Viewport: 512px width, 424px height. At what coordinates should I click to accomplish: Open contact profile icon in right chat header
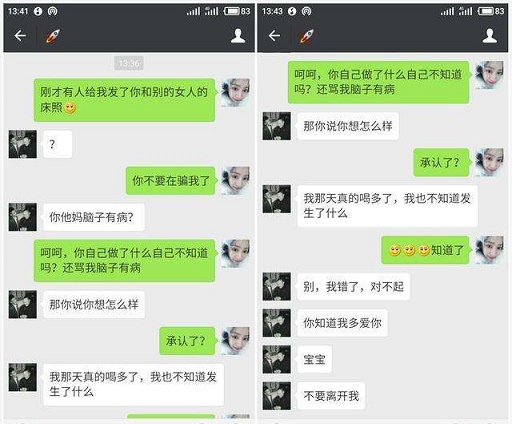coord(490,36)
